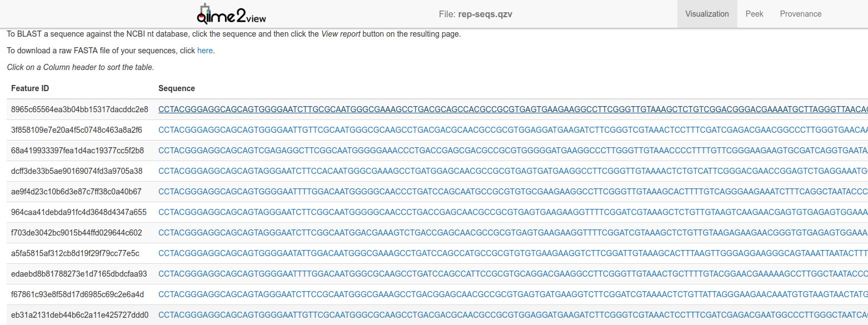Click sequence link of f703de3042bc9015b44ffd029644c602

513,233
